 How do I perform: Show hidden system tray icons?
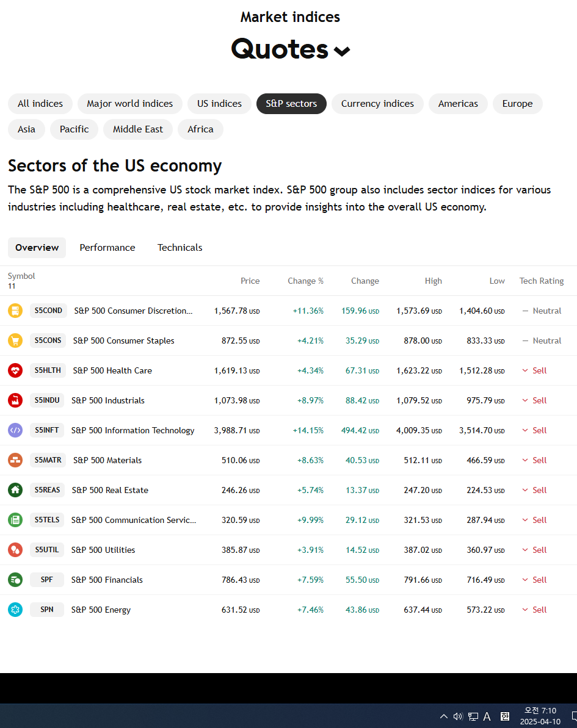[444, 716]
